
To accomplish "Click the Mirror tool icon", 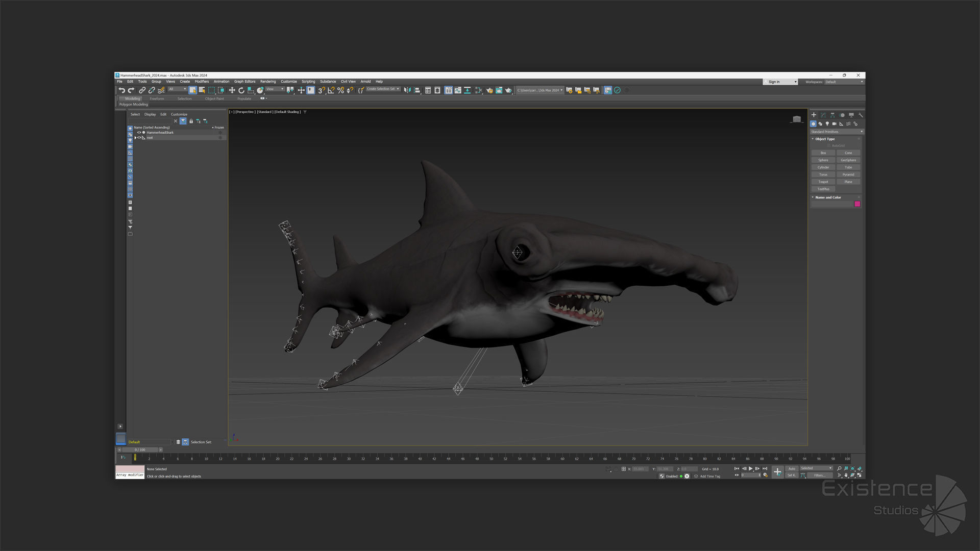I will [x=407, y=90].
